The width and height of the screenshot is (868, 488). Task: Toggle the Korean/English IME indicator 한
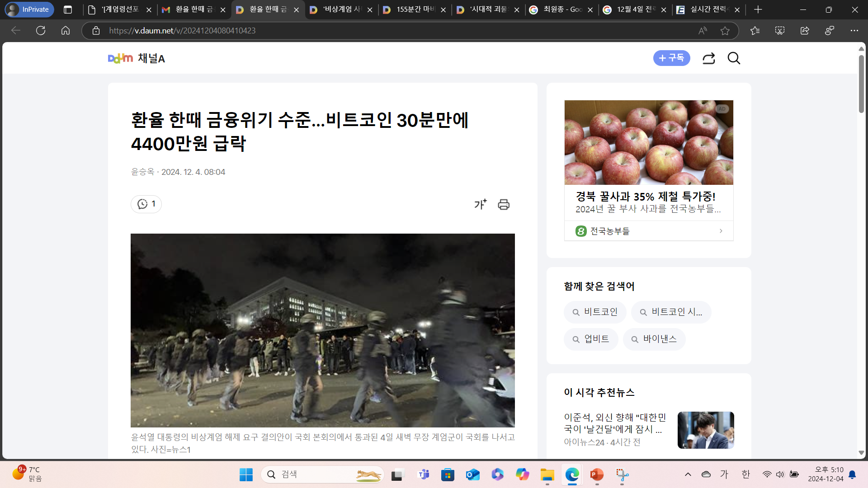click(x=746, y=474)
